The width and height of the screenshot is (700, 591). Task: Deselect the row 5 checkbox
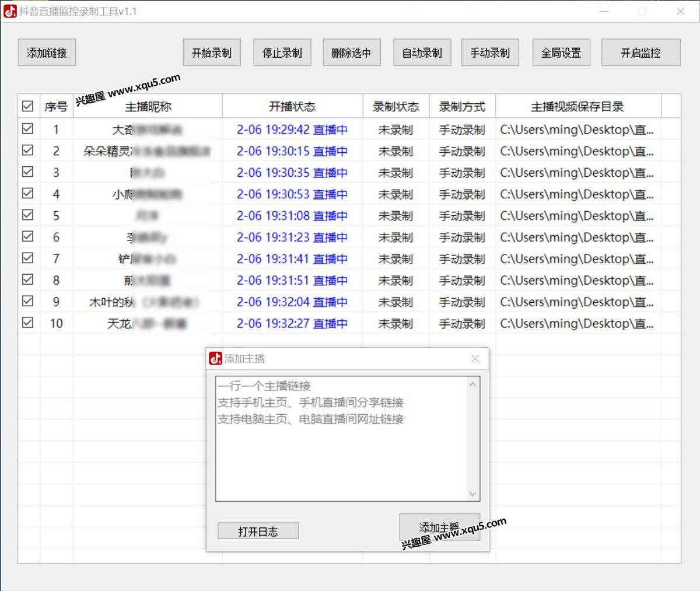click(x=27, y=215)
